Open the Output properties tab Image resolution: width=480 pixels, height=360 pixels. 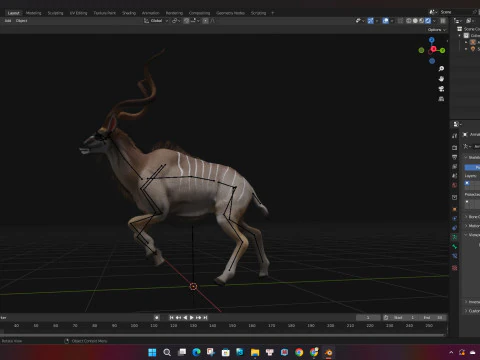[455, 157]
